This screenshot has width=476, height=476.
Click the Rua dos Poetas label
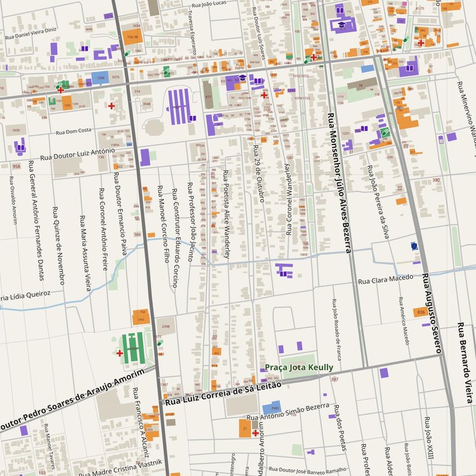tap(340, 427)
